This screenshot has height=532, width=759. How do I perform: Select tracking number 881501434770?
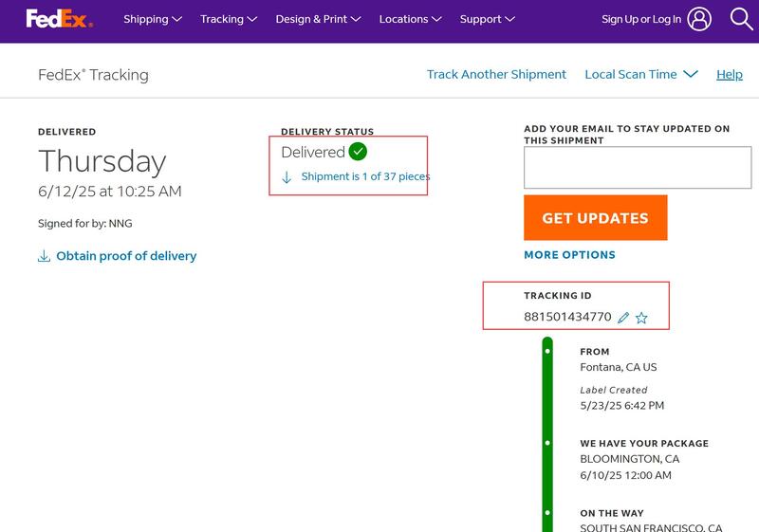coord(567,317)
